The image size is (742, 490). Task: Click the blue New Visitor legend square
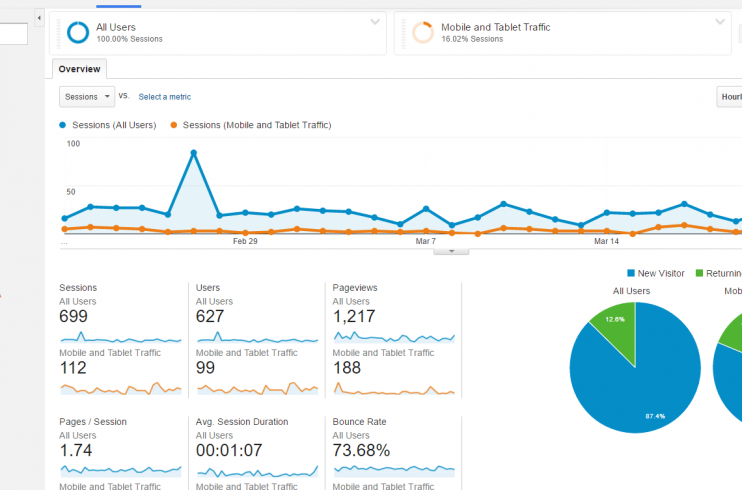coord(631,273)
